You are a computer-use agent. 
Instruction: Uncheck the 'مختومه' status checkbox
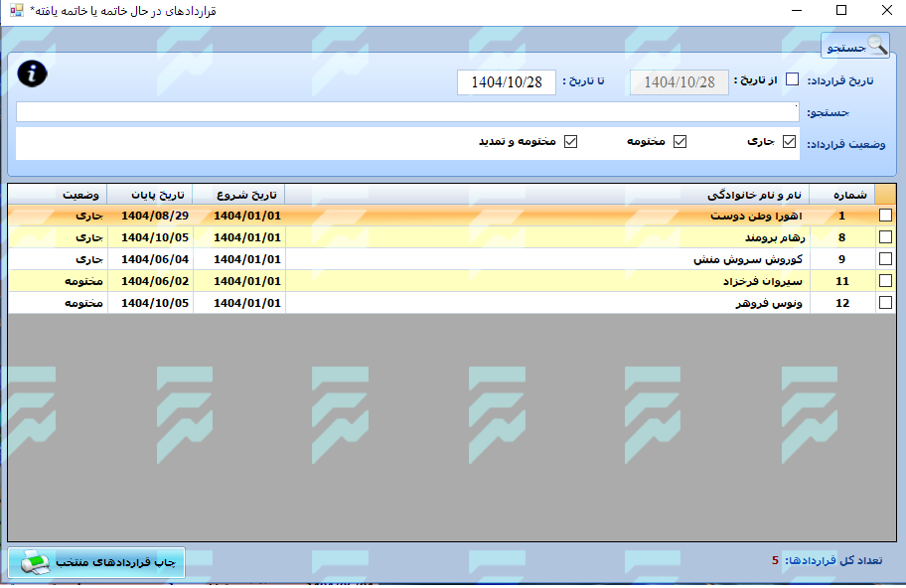(x=679, y=142)
